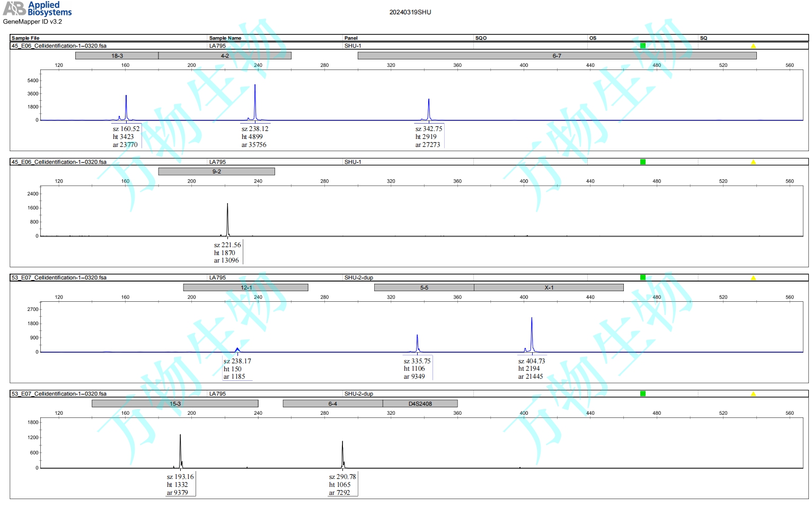Click the 6-7 marker range bar
Screen dimensions: 812x506
[557, 56]
